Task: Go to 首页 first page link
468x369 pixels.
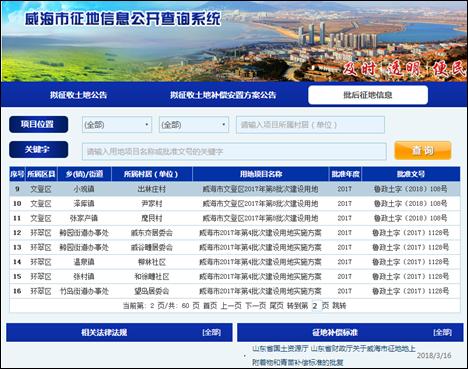Action: [x=210, y=306]
